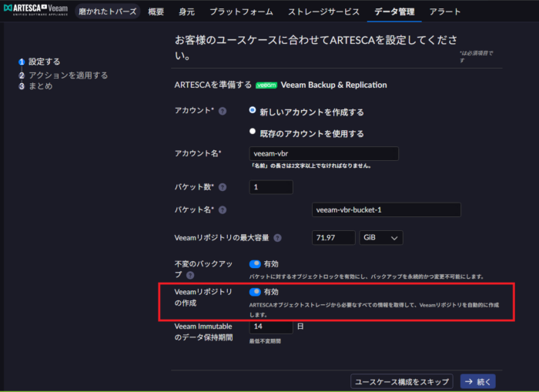
Task: Click the アカウント名 field with veeam-vbr
Action: (x=324, y=153)
